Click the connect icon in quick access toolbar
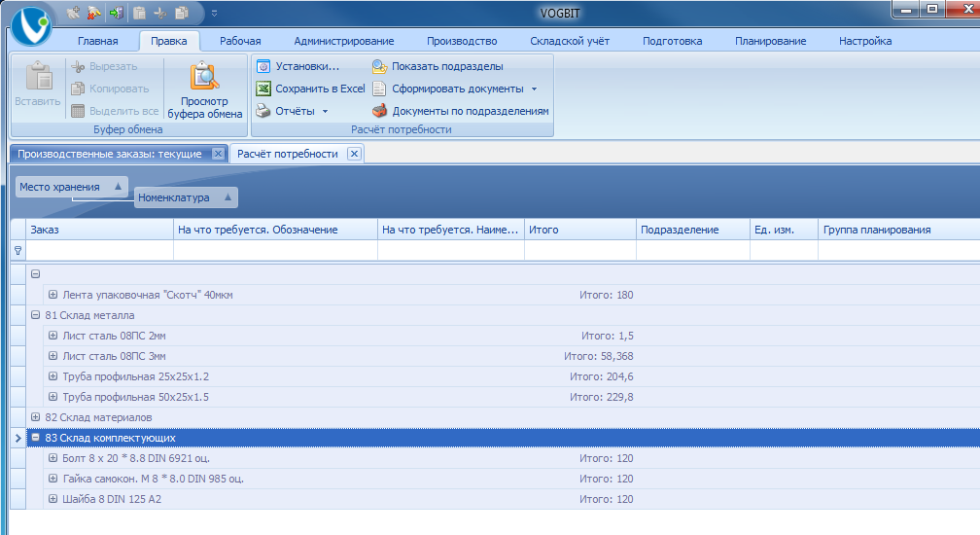Viewport: 980px width, 535px height. click(74, 13)
